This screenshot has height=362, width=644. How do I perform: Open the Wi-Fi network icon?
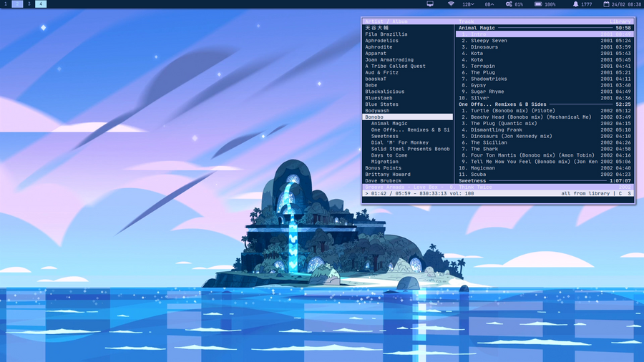point(451,4)
